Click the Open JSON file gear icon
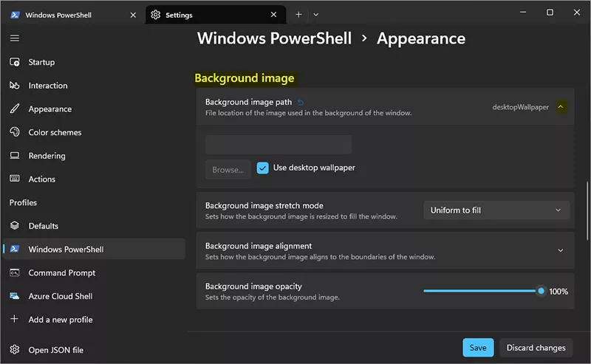 pyautogui.click(x=14, y=350)
